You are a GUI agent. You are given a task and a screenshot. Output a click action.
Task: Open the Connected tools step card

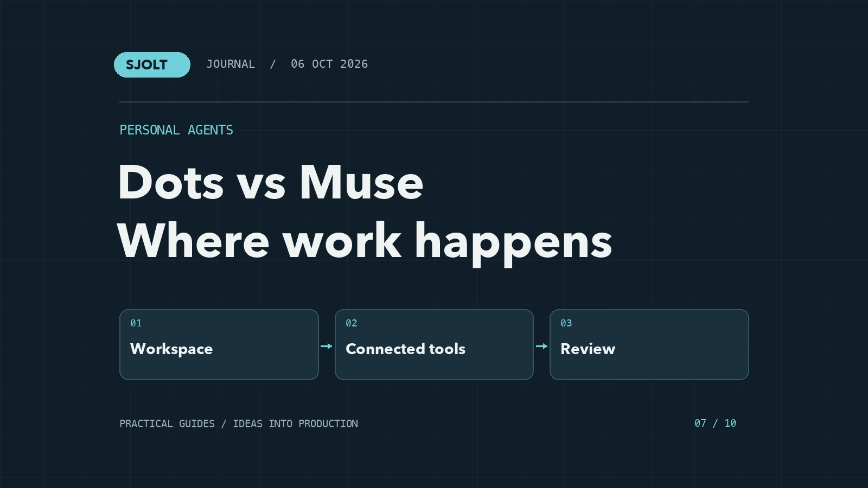point(434,344)
